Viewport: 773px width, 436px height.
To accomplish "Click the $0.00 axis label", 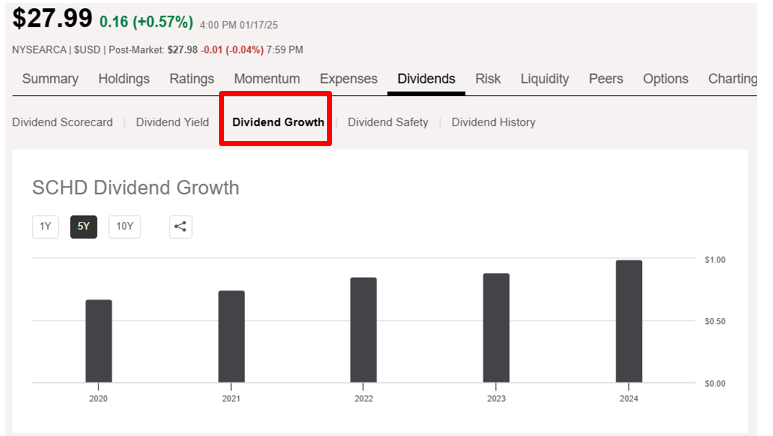I will (715, 384).
